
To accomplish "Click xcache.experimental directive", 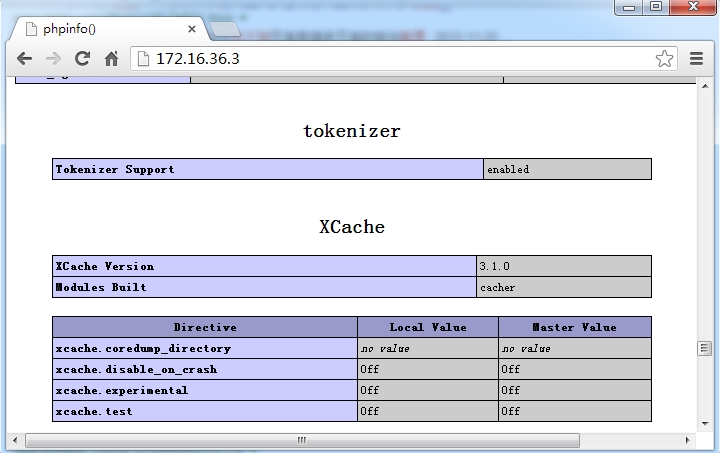I will point(205,391).
